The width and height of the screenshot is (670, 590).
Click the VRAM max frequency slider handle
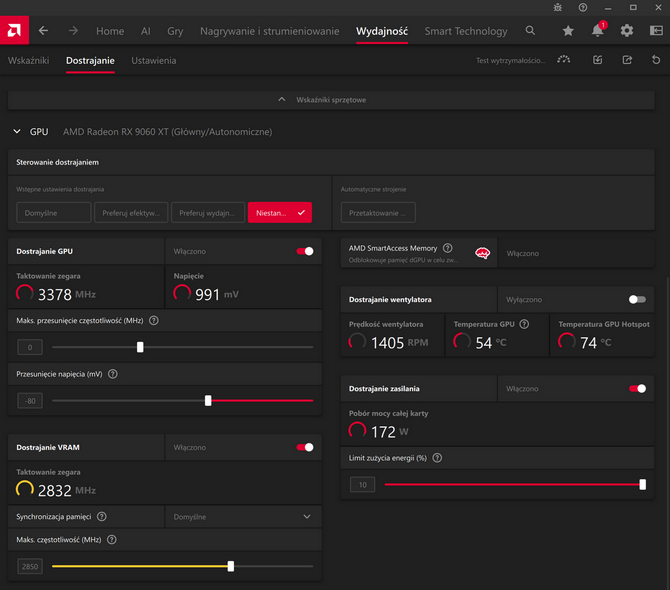point(231,566)
